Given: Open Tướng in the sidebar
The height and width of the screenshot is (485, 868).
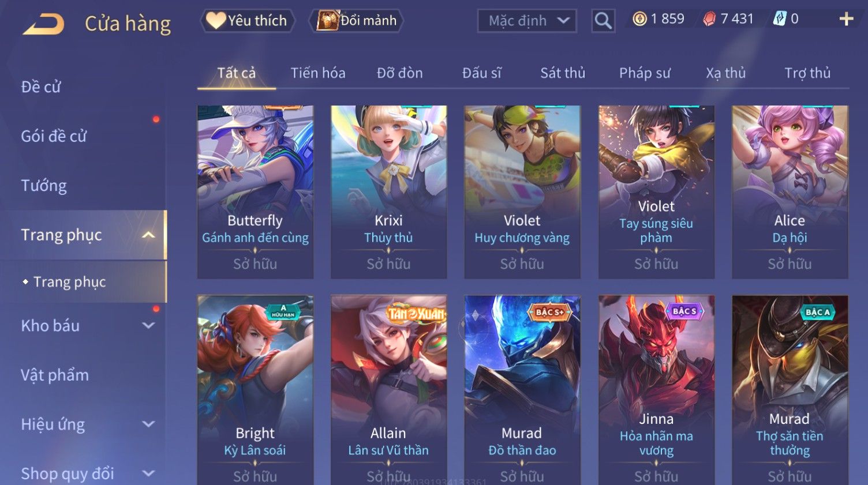Looking at the screenshot, I should (44, 186).
